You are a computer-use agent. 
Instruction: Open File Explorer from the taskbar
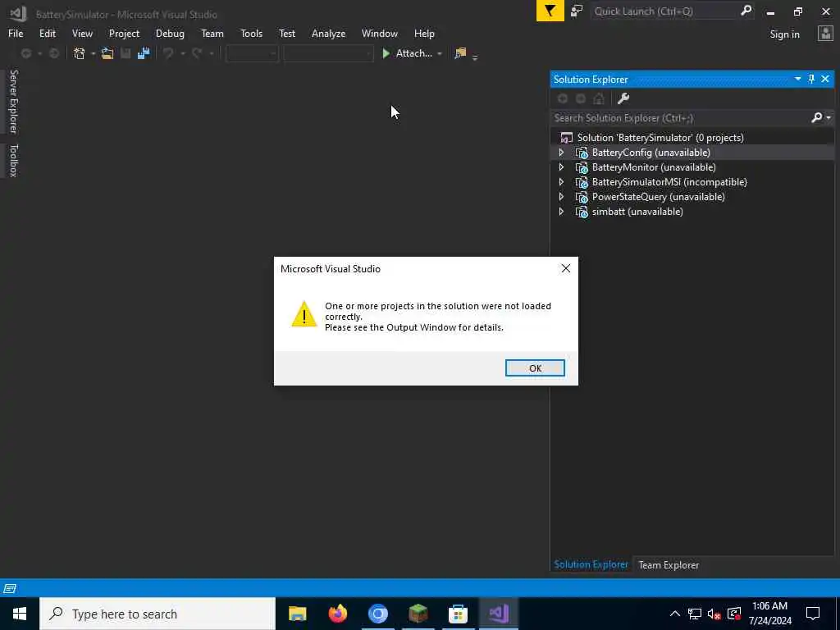pos(297,614)
